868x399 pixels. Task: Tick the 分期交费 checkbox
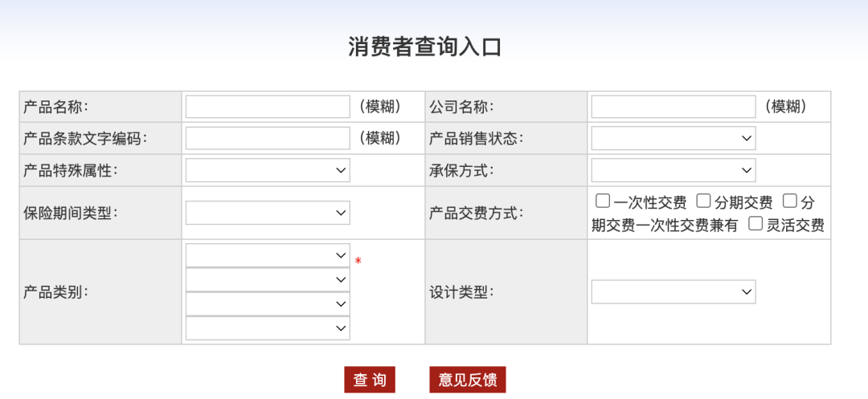click(703, 201)
